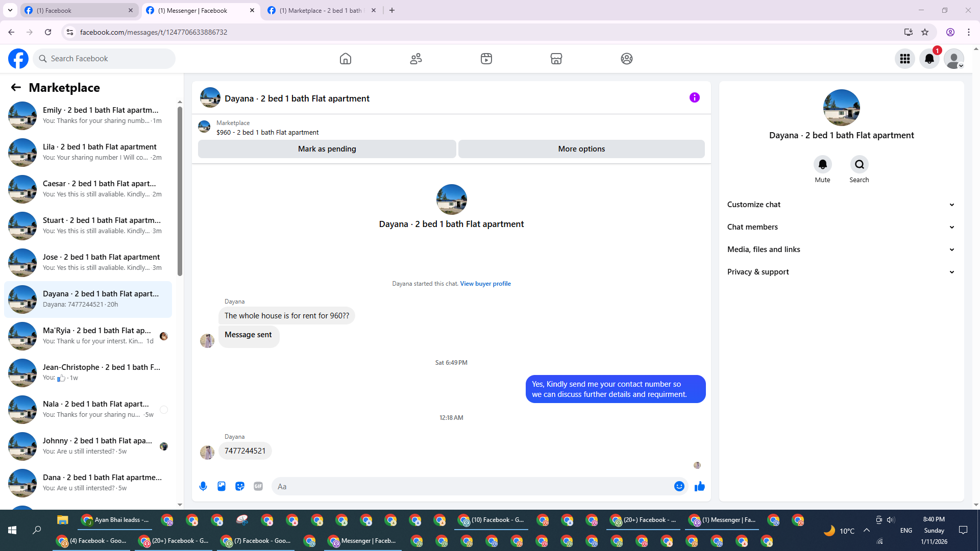
Task: Expand Customize chat section
Action: (841, 205)
